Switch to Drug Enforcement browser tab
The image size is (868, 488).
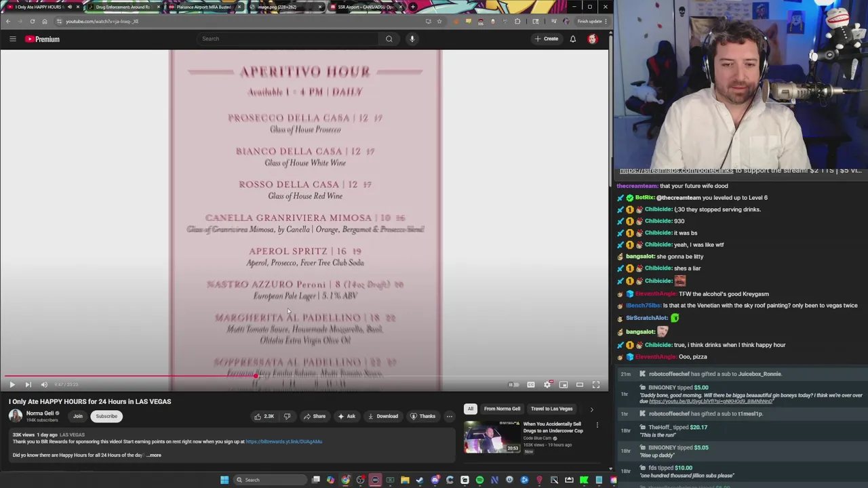click(x=123, y=7)
